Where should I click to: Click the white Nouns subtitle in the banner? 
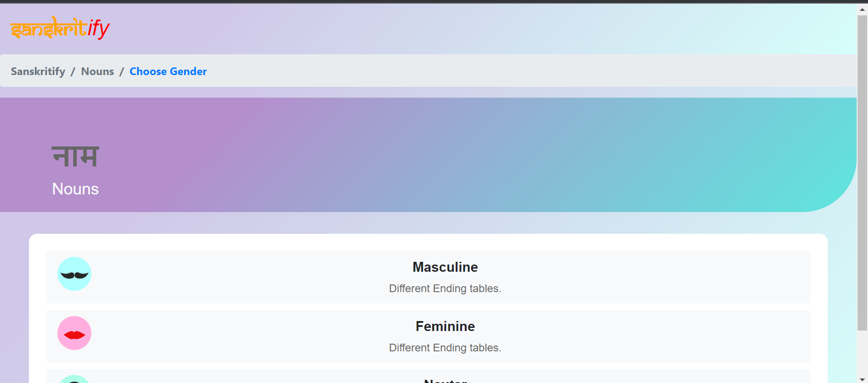[x=75, y=189]
